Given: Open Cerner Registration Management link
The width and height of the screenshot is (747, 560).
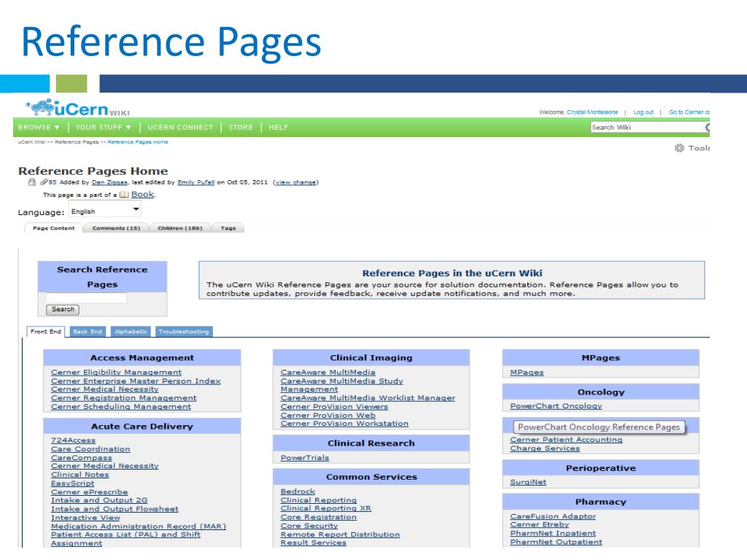Looking at the screenshot, I should [x=124, y=398].
